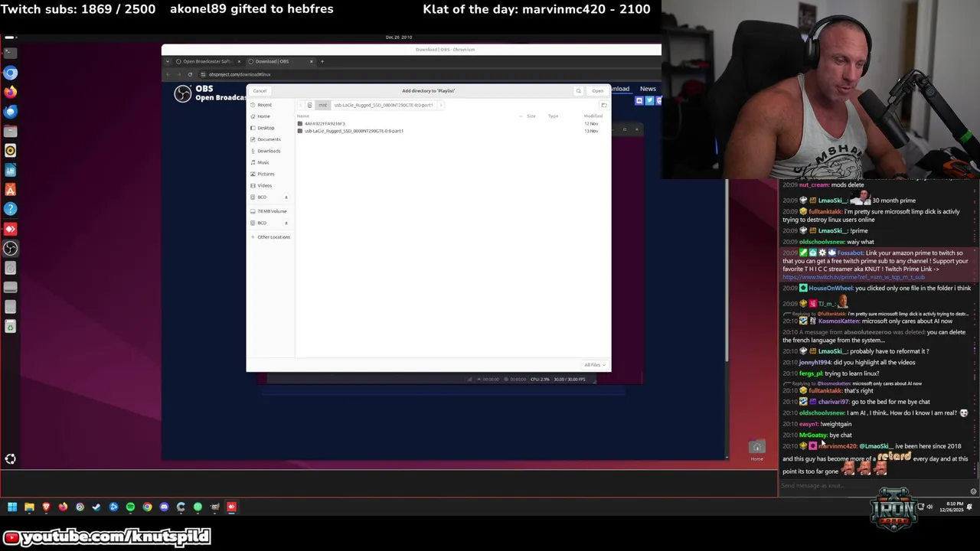
Task: Open Ubuntu Software from the dock
Action: [10, 190]
